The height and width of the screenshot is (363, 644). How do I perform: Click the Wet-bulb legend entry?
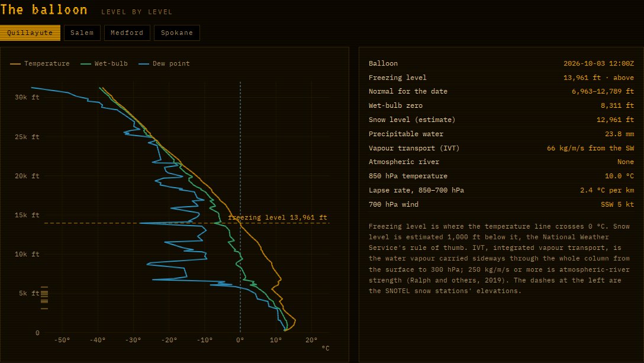pos(104,64)
